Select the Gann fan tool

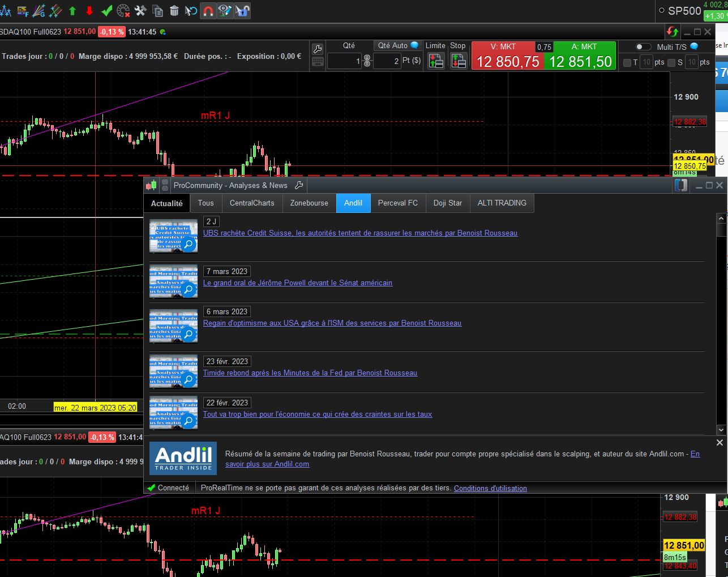39,11
